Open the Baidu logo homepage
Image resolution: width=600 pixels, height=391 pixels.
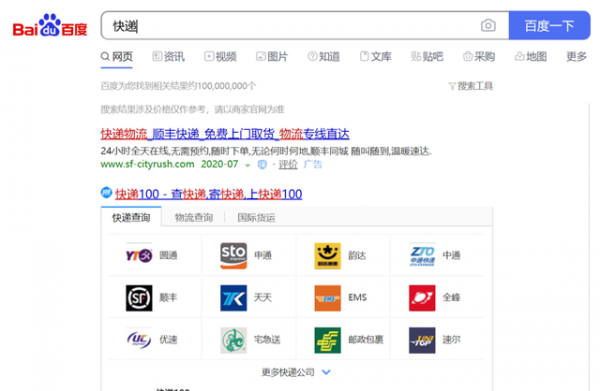pyautogui.click(x=50, y=26)
